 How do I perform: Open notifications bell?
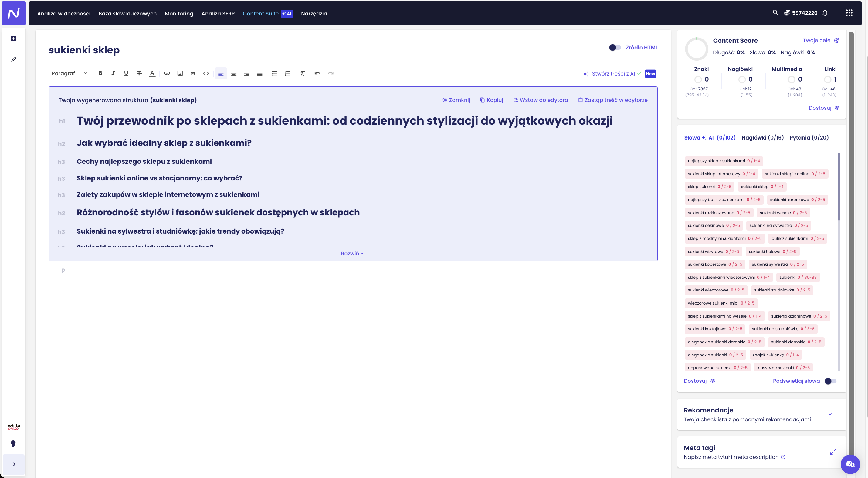pos(825,13)
